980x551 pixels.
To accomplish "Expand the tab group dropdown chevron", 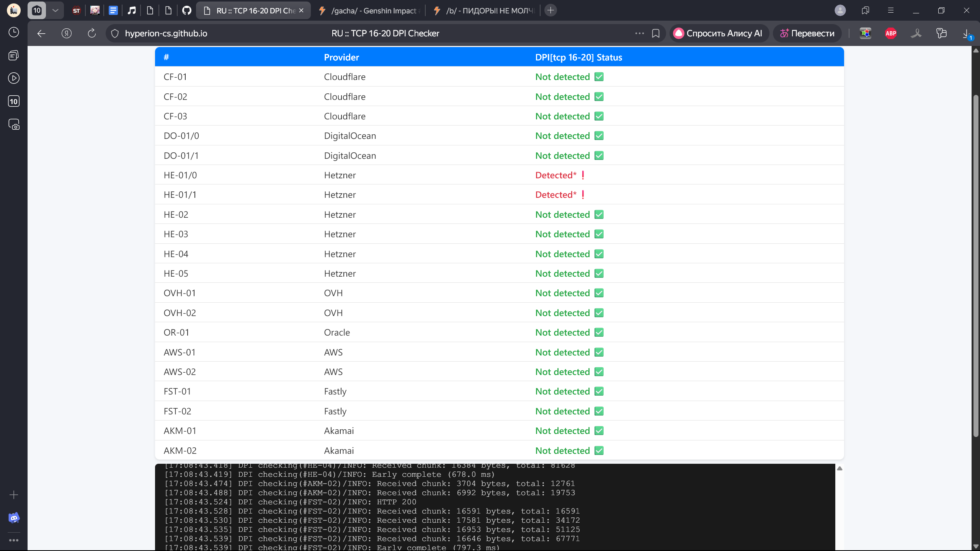I will pyautogui.click(x=55, y=11).
